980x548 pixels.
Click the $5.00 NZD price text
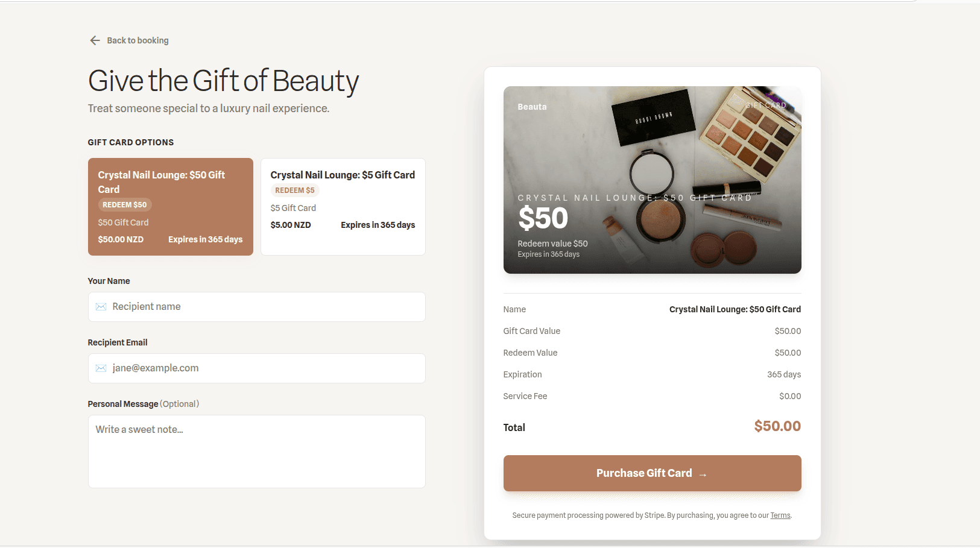click(291, 225)
